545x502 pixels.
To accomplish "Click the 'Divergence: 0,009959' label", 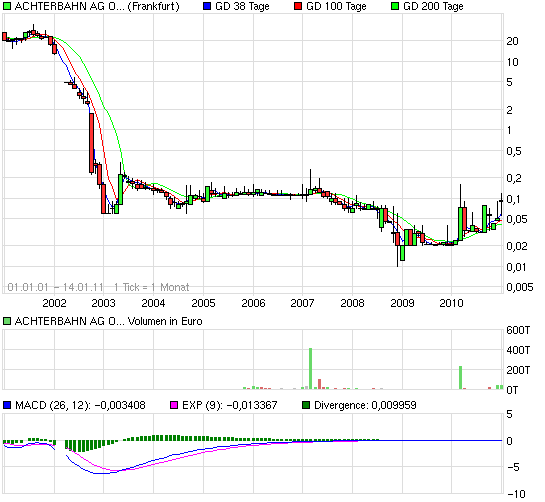I will [365, 405].
